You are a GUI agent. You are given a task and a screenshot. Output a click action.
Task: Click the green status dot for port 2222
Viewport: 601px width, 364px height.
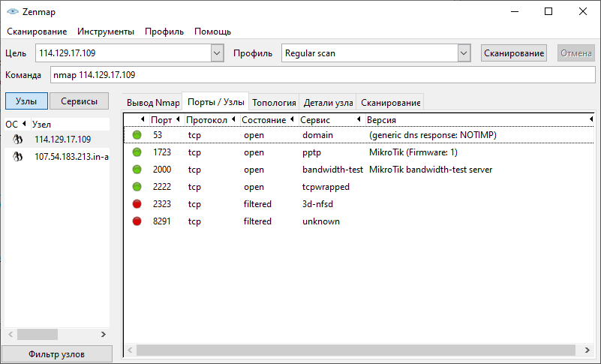point(137,187)
